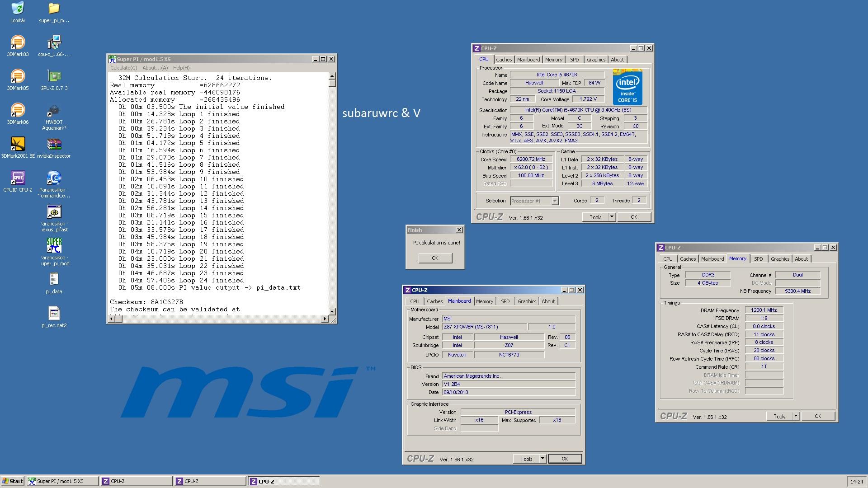Screen dimensions: 868x488
Task: Switch to SPD tab in Memory CPU-Z window
Action: (758, 259)
